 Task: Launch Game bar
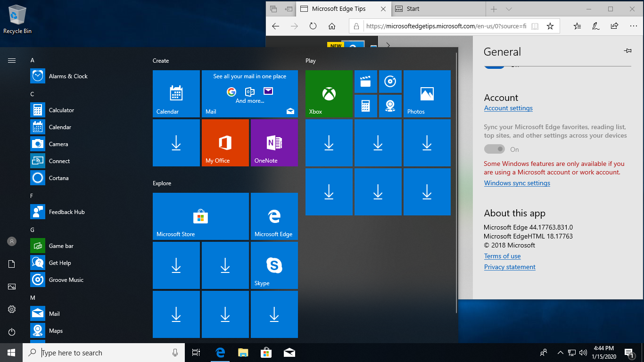85,246
